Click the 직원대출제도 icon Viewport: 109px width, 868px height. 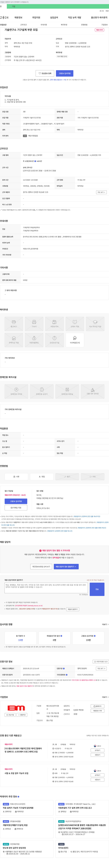coord(34,340)
